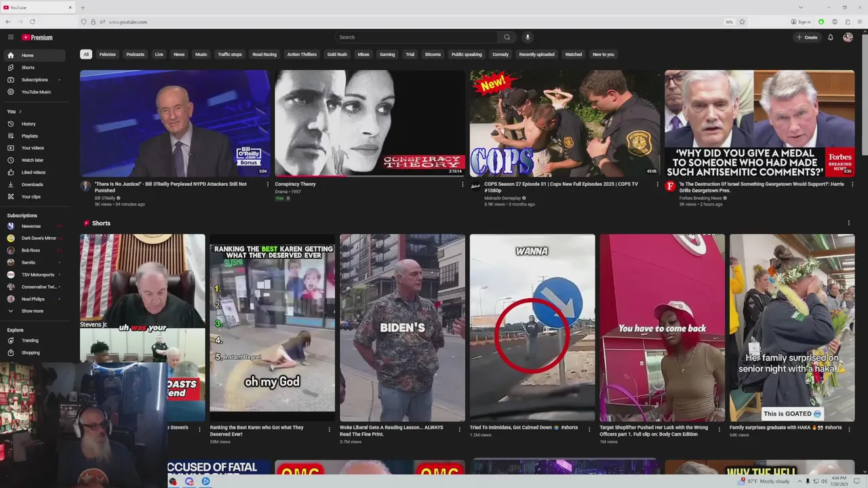868x488 pixels.
Task: Open options for Conspiracy Theory movie
Action: pos(462,184)
